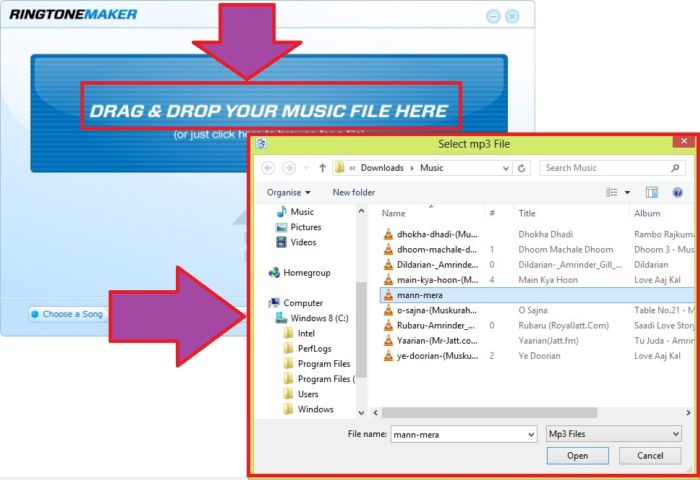700x480 pixels.
Task: Minimize the Ringtone Maker window
Action: point(493,17)
